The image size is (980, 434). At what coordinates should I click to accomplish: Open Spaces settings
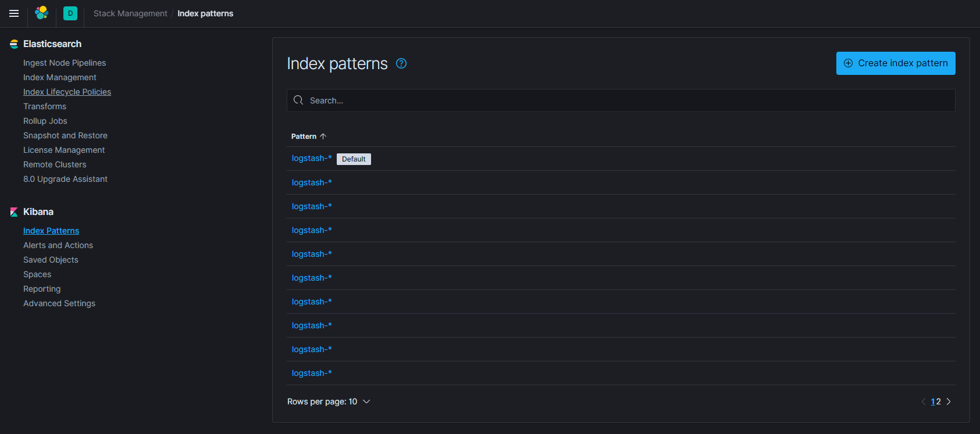click(x=37, y=274)
